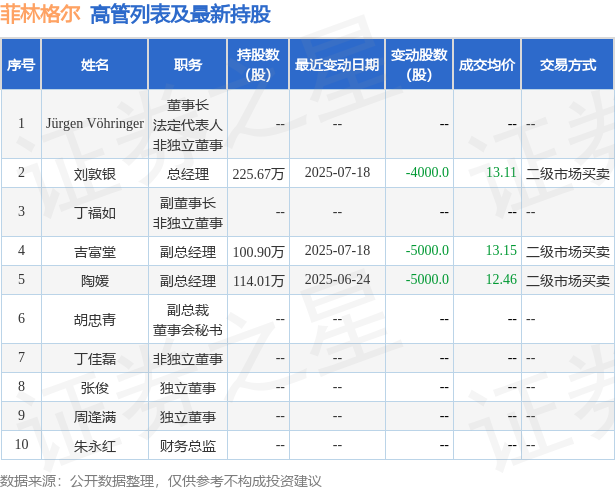Click the 财务总监 position cell

pos(188,446)
